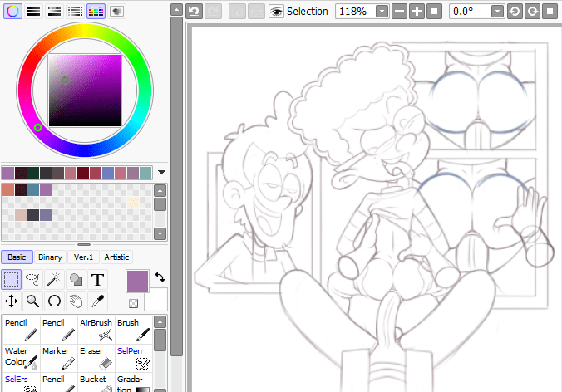562x392 pixels.
Task: Click the side panel scroll up arrow
Action: [x=176, y=10]
